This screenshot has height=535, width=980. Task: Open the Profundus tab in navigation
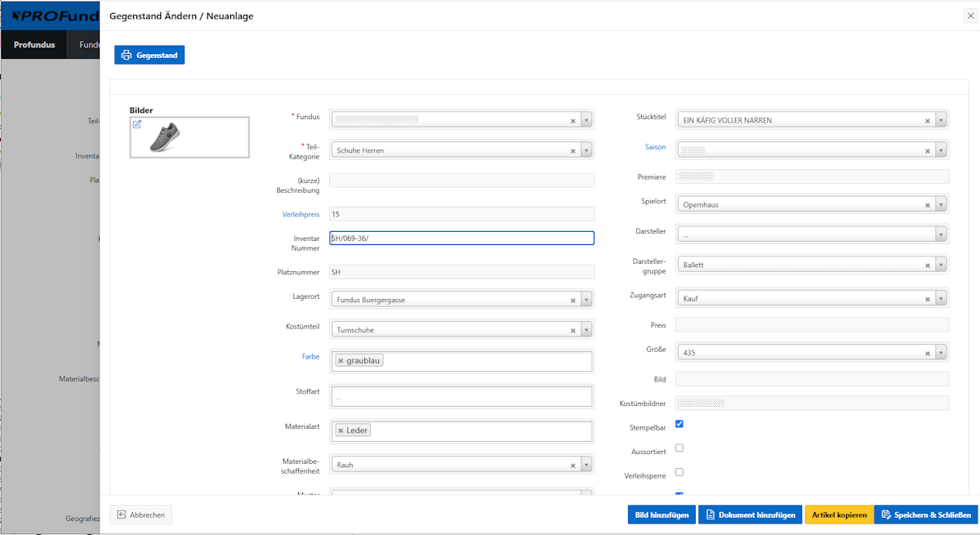click(34, 45)
